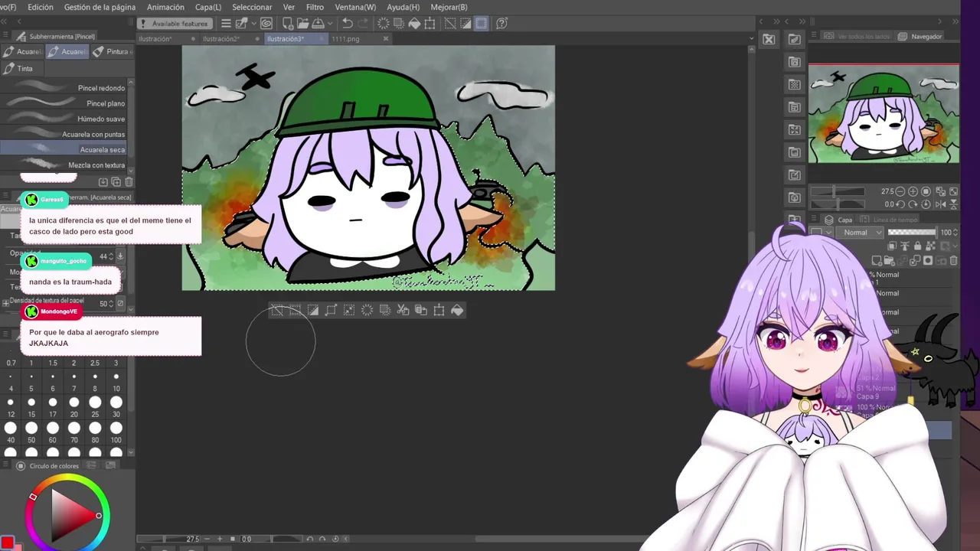Toggle Densidad de textura del papel checkbox
Screen dimensions: 980x551
120,303
